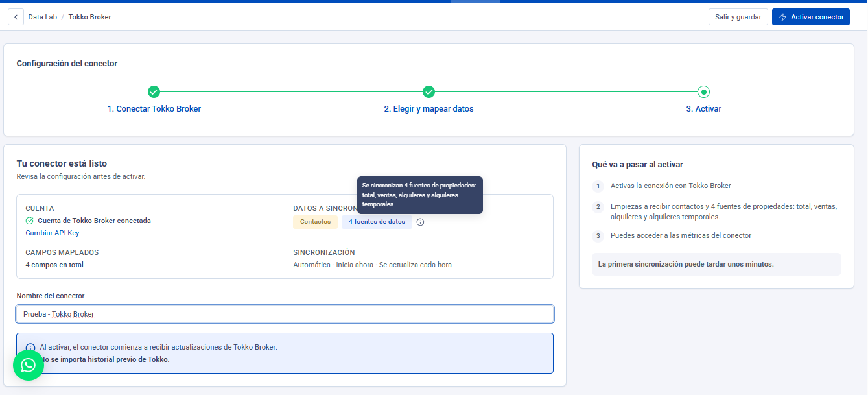Screen dimensions: 868x395
Task: Click Salir y guardar button
Action: pyautogui.click(x=738, y=17)
